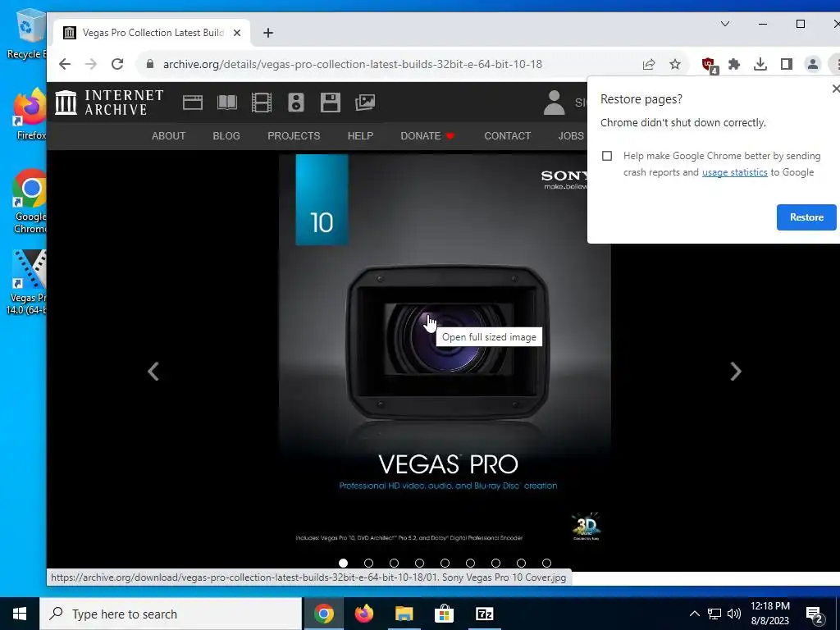The height and width of the screenshot is (630, 840).
Task: Show next carousel image with right chevron
Action: pyautogui.click(x=736, y=372)
